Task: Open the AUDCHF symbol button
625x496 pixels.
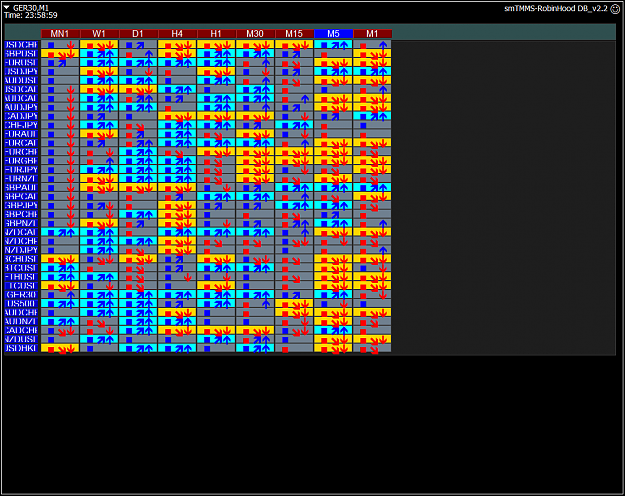Action: [22, 313]
